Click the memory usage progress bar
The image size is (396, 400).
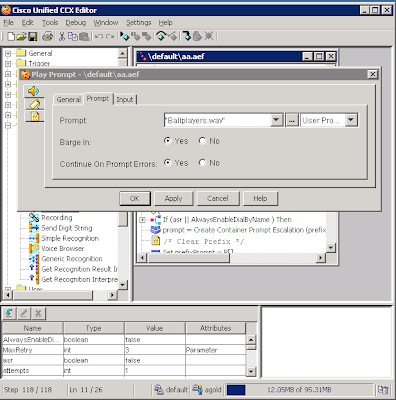pyautogui.click(x=299, y=390)
